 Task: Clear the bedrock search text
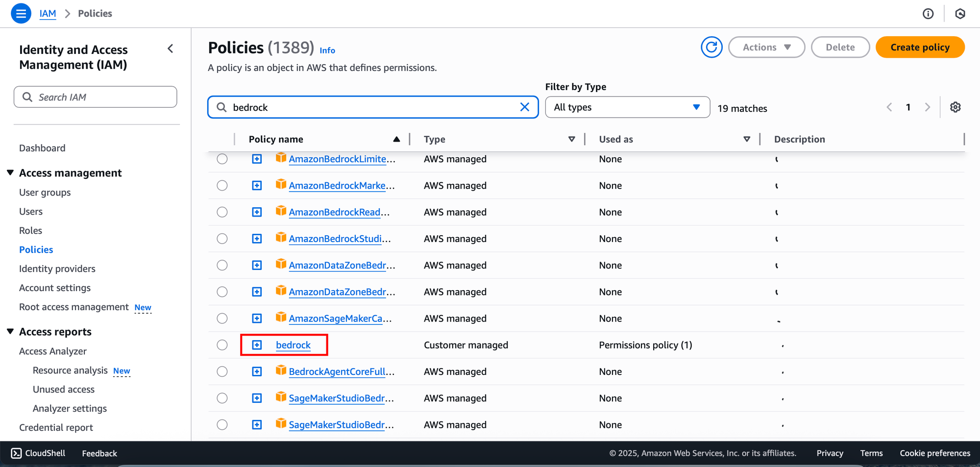(524, 107)
